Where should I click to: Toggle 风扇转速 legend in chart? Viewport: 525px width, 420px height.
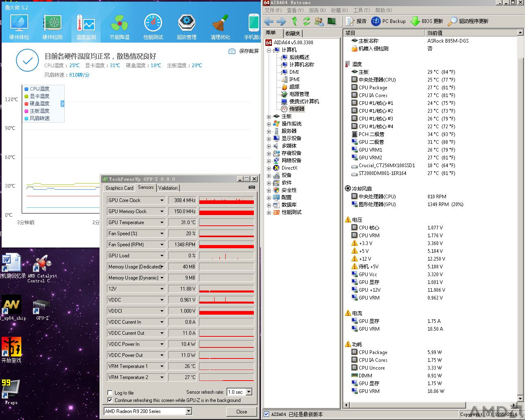37,118
